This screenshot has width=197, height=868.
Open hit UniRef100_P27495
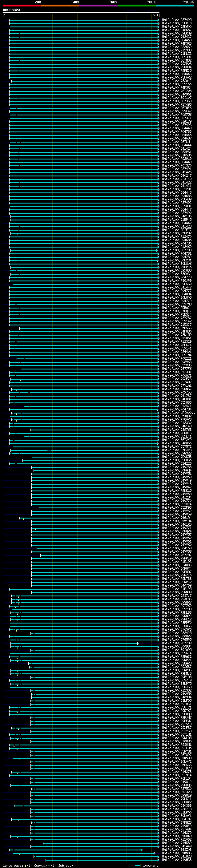(177, 20)
